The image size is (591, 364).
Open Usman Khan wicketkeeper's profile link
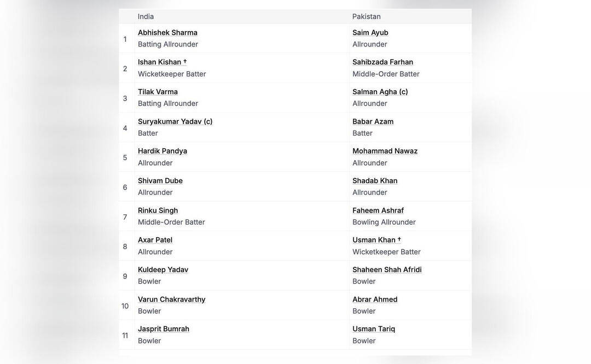(x=374, y=240)
